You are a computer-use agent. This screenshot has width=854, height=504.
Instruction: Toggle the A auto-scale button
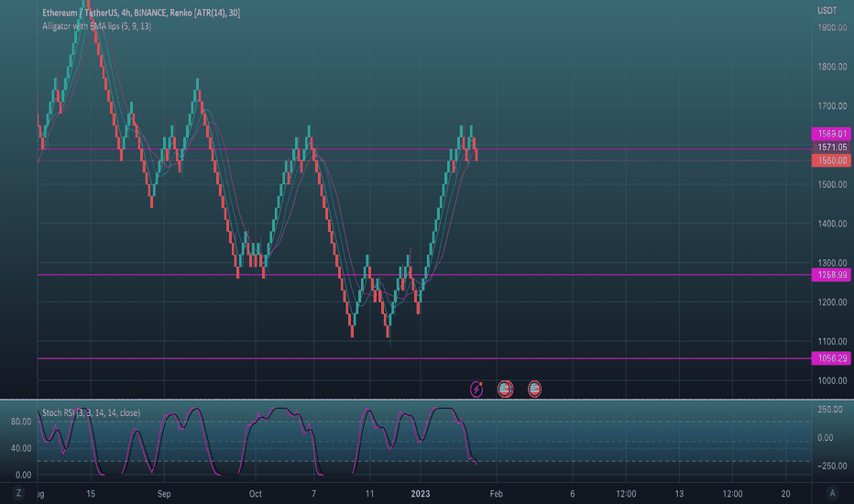tap(832, 493)
